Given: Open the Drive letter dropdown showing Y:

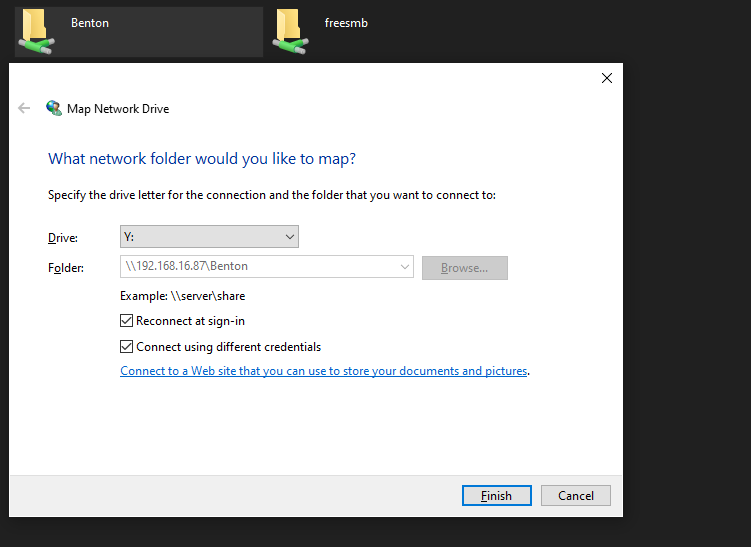Looking at the screenshot, I should coord(209,237).
